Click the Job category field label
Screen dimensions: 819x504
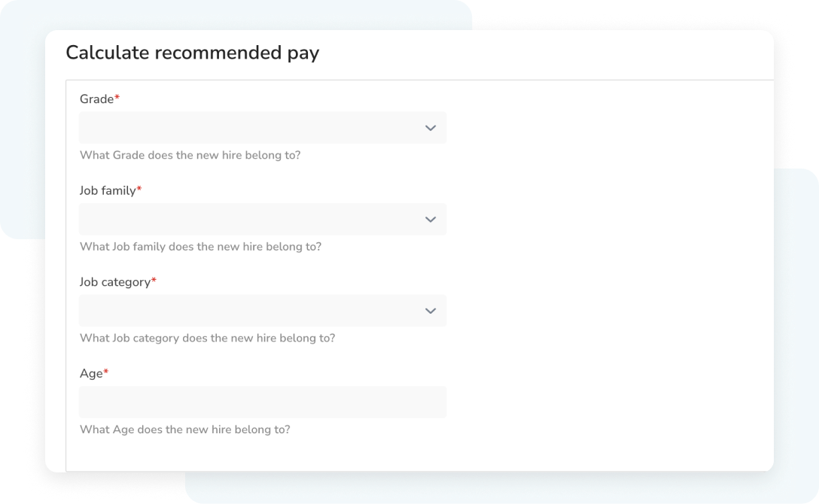tap(115, 282)
